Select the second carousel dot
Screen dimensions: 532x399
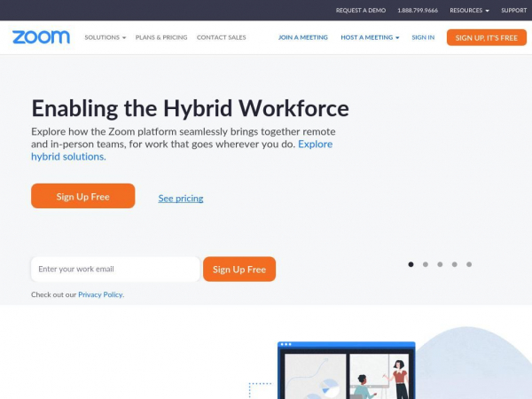coord(426,264)
